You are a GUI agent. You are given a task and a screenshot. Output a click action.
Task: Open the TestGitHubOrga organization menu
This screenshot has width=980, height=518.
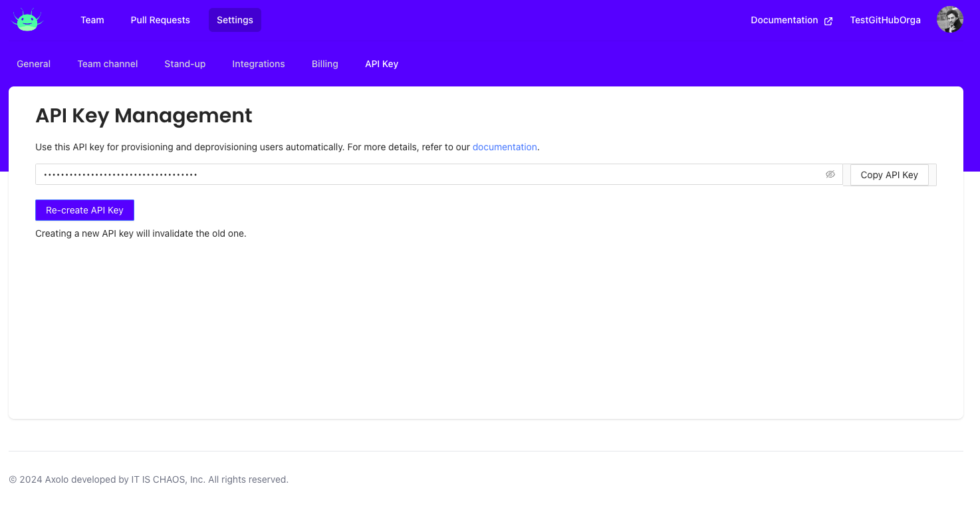pyautogui.click(x=885, y=20)
